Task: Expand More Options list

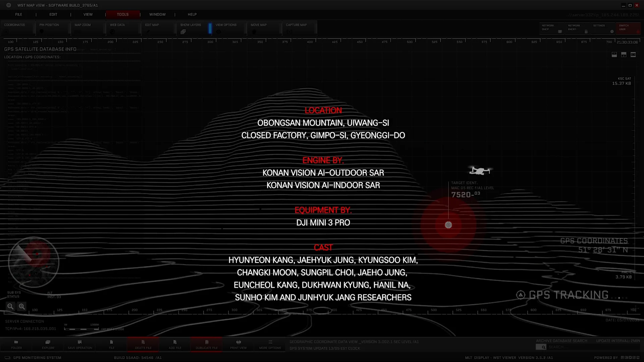Action: (x=270, y=345)
